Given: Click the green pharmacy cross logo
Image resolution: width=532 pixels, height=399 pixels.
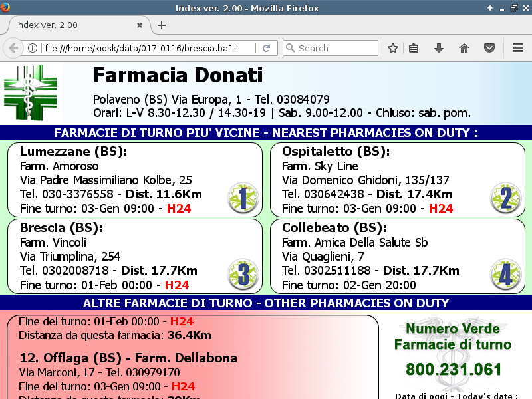Looking at the screenshot, I should point(32,92).
